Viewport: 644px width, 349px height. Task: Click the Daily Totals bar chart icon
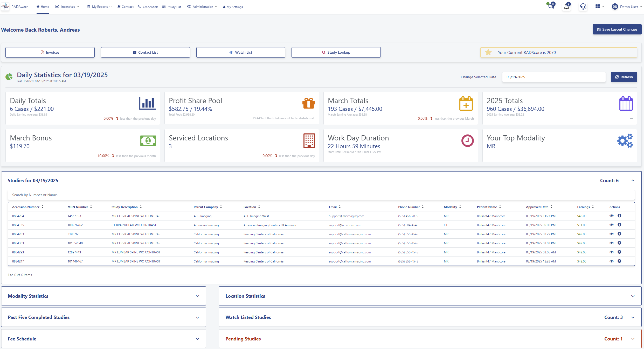click(x=147, y=103)
